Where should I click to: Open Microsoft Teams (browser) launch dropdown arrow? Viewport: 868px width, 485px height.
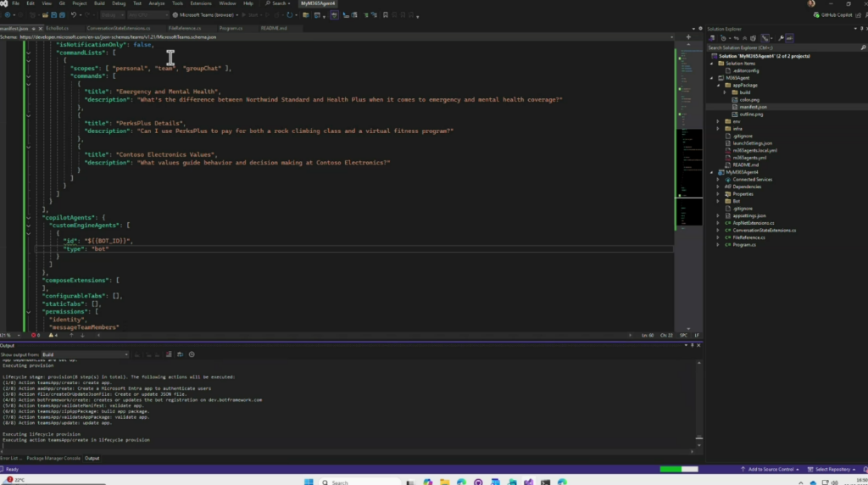[237, 15]
